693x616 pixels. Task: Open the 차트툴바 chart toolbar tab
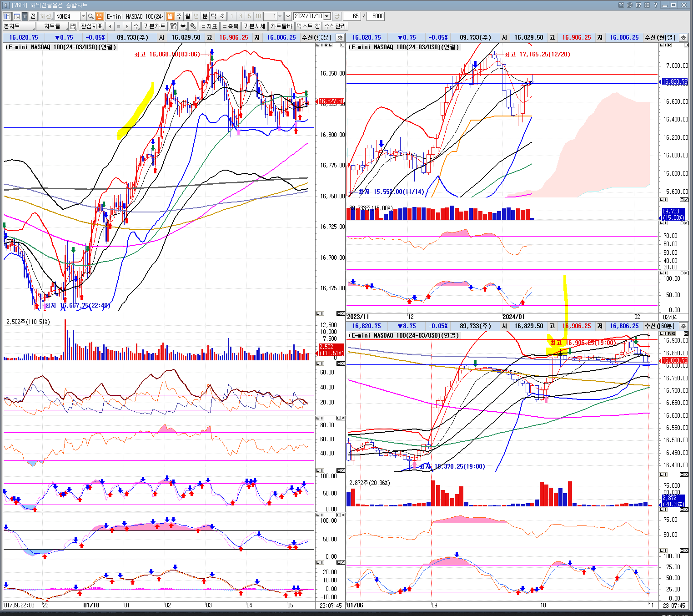coord(281,26)
